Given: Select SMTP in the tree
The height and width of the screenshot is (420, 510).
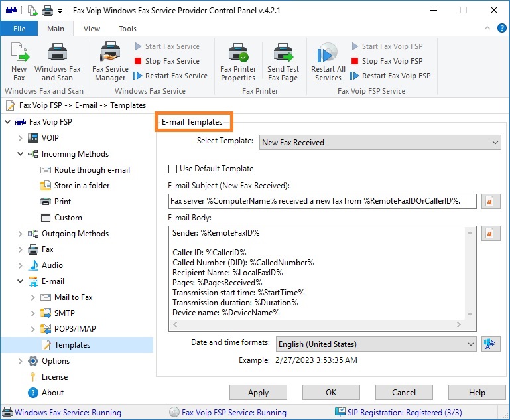Looking at the screenshot, I should click(58, 313).
